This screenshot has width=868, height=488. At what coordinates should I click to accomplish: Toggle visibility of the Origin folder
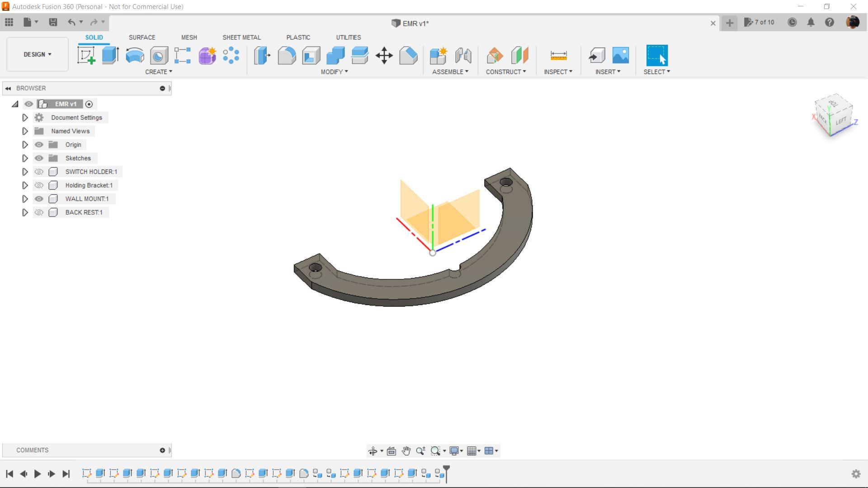pyautogui.click(x=39, y=145)
